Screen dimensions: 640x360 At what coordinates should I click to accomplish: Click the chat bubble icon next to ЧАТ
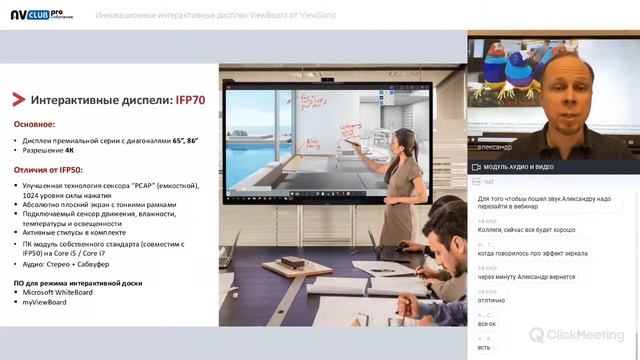tap(476, 182)
